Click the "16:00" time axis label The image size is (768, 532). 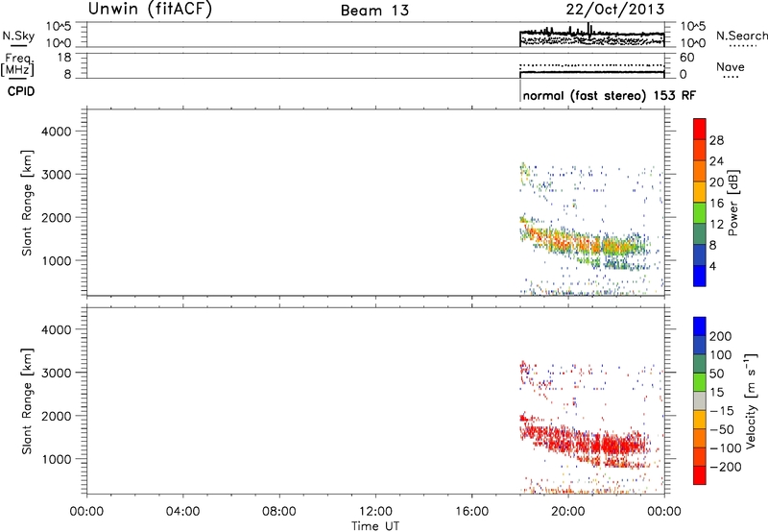pyautogui.click(x=471, y=512)
